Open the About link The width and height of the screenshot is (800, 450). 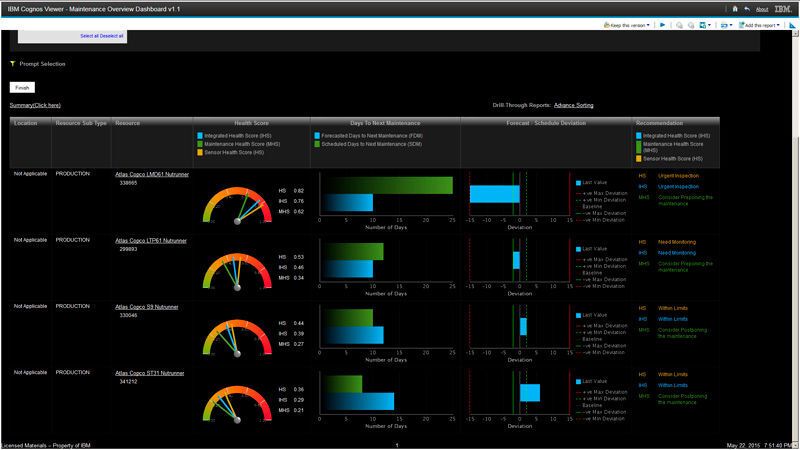[x=762, y=9]
